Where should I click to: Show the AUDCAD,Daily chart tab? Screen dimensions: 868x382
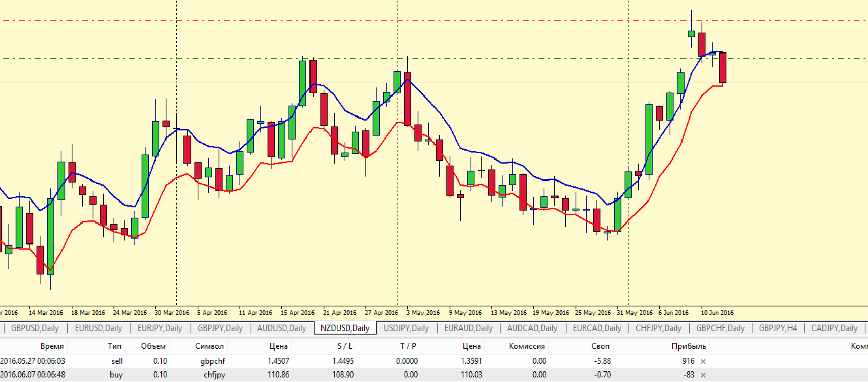coord(532,328)
